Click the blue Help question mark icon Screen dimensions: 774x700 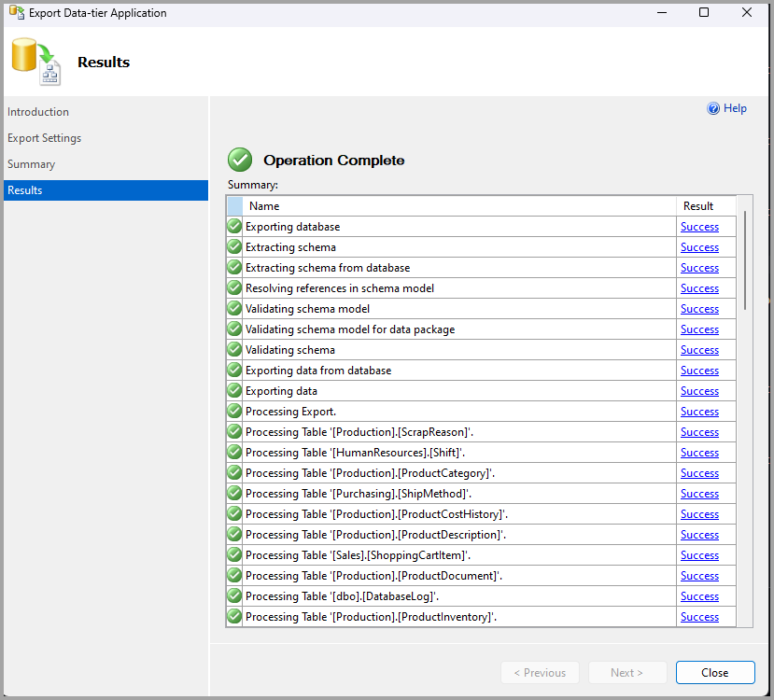point(713,108)
